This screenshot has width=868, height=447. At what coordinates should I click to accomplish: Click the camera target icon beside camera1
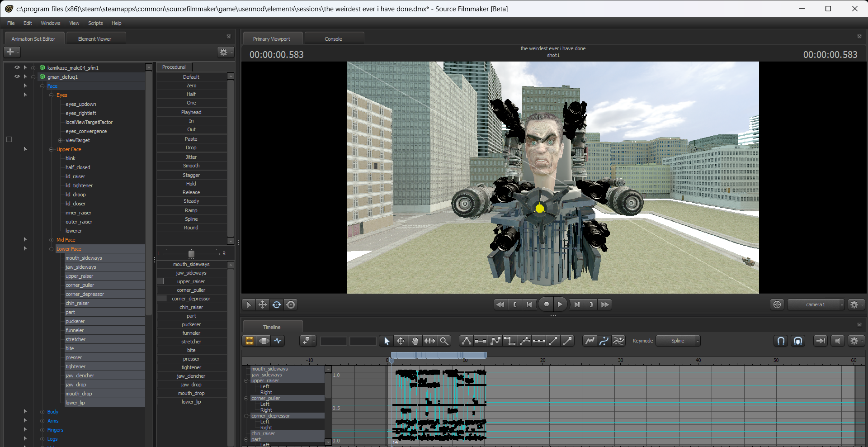777,304
